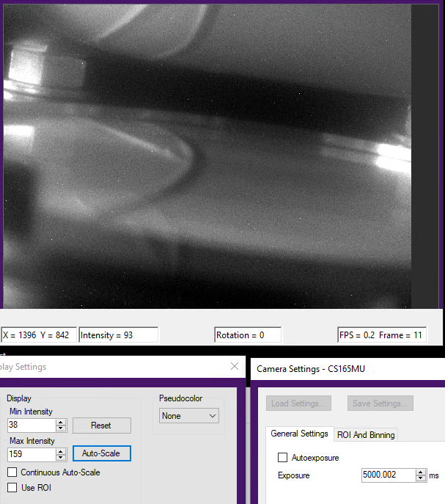Click the FPS and Frame readout
The width and height of the screenshot is (445, 504).
pyautogui.click(x=382, y=335)
